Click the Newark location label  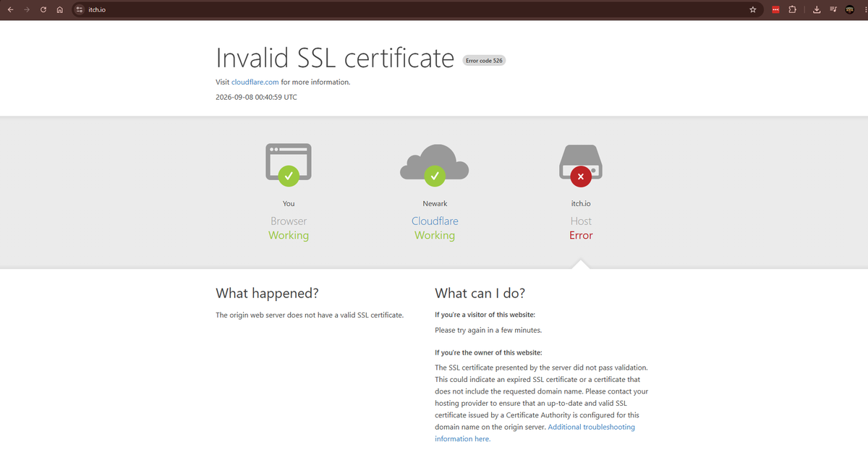pos(435,203)
